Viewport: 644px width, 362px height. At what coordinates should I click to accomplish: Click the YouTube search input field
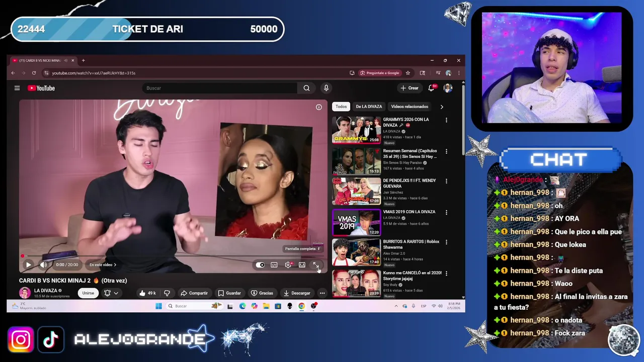tap(220, 88)
